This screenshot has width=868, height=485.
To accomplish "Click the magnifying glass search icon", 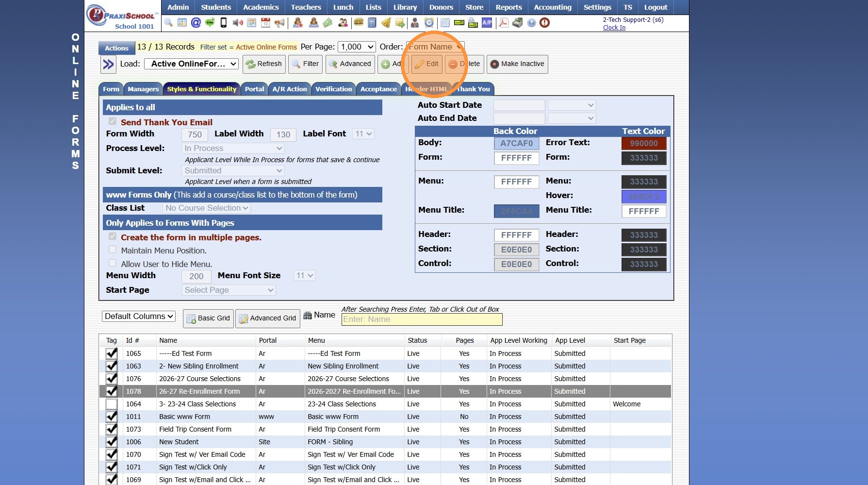I will click(x=168, y=23).
